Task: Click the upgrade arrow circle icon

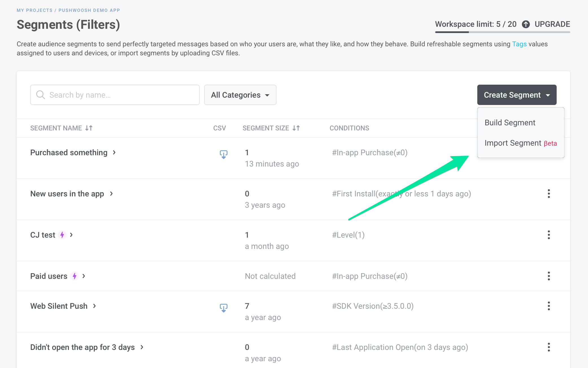Action: click(526, 24)
